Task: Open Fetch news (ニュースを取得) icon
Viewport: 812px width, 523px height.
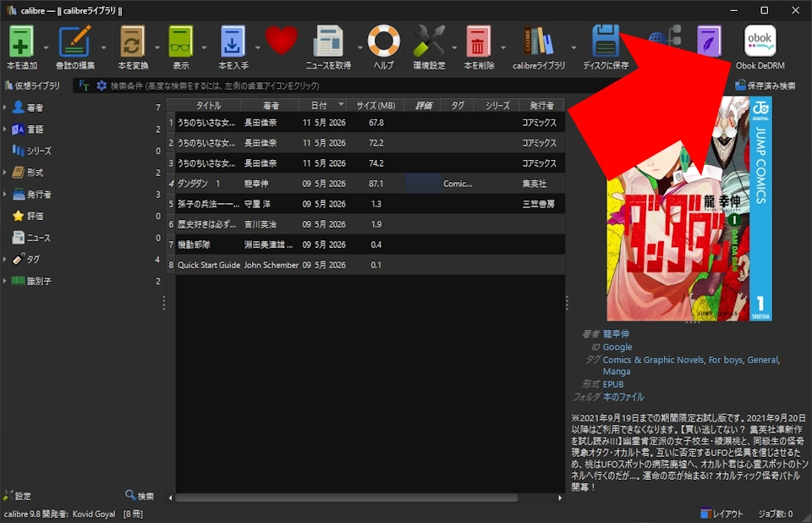Action: (x=328, y=41)
